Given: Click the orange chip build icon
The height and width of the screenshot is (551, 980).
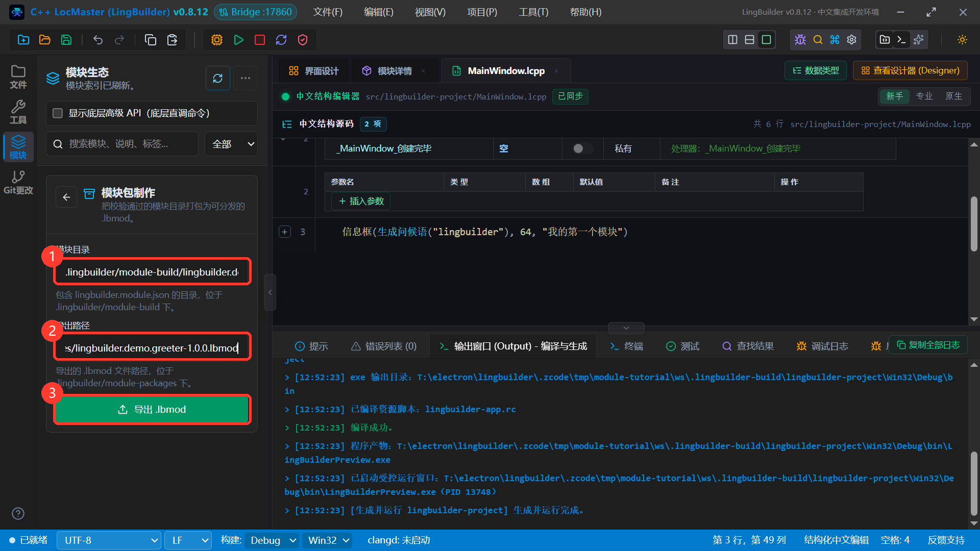Looking at the screenshot, I should [217, 40].
